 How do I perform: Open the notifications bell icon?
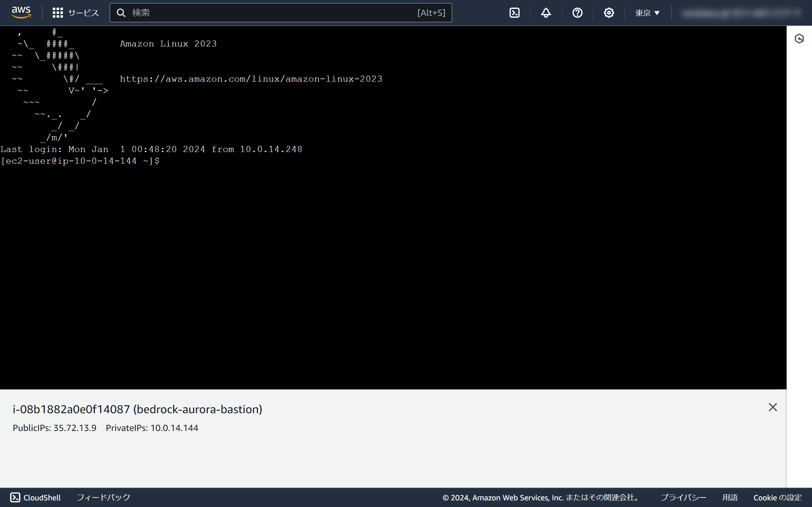pos(546,13)
